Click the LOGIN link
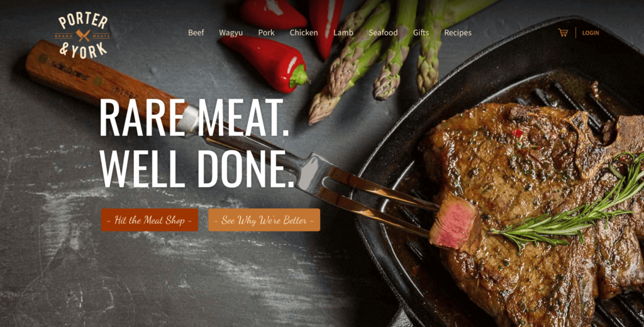 click(x=590, y=33)
